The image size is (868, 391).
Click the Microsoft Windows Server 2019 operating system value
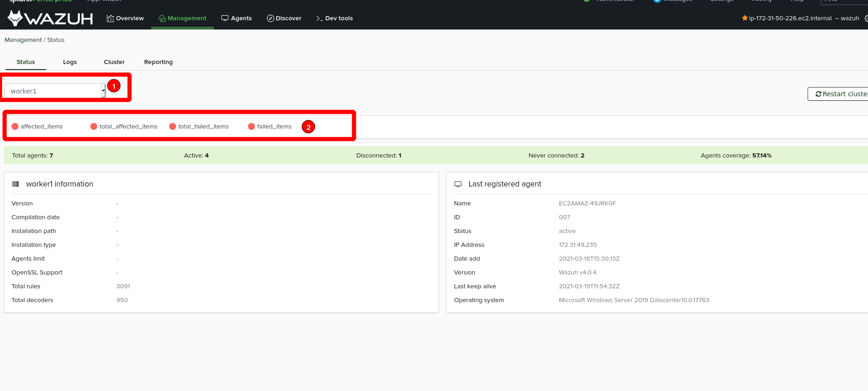click(634, 300)
